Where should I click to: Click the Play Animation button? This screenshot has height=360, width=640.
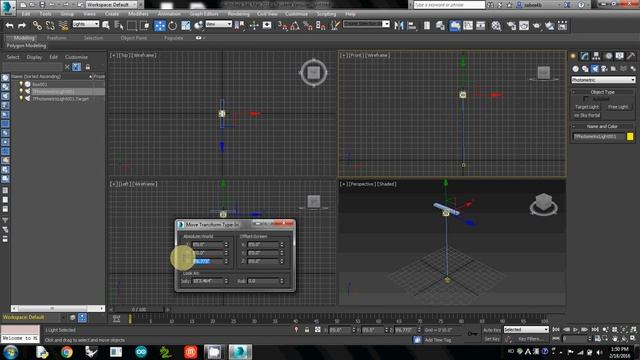coord(575,329)
